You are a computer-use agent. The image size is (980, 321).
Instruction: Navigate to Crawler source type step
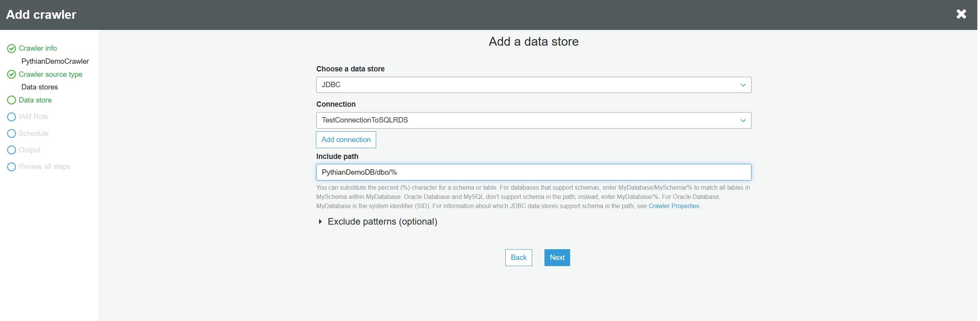pos(50,74)
